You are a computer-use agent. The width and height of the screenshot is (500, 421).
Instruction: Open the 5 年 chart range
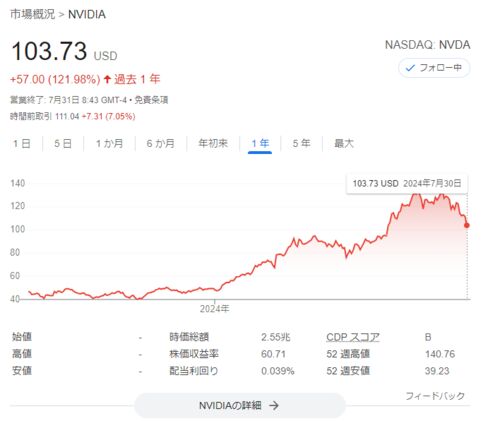[302, 144]
